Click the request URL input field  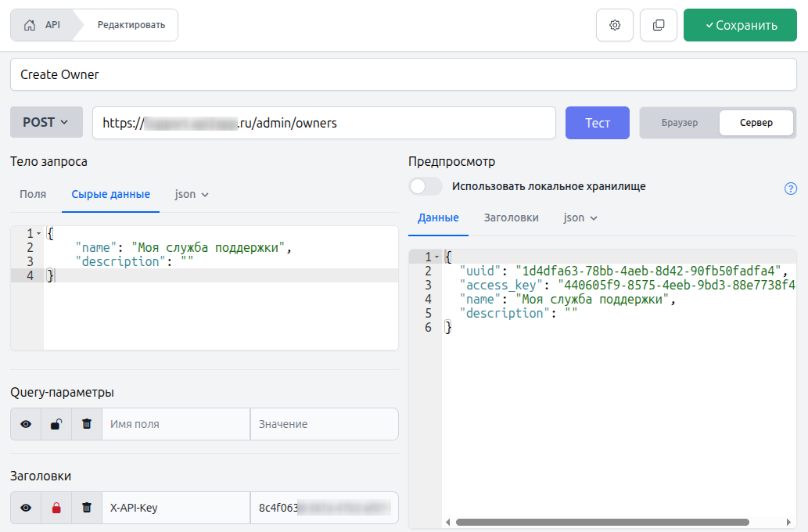(324, 123)
